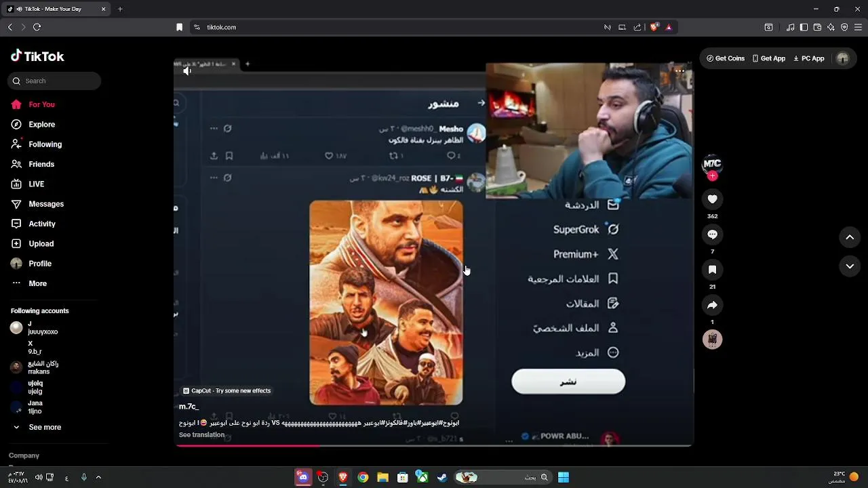Image resolution: width=868 pixels, height=488 pixels.
Task: Click CapCut Try some new effects tag
Action: pyautogui.click(x=227, y=391)
